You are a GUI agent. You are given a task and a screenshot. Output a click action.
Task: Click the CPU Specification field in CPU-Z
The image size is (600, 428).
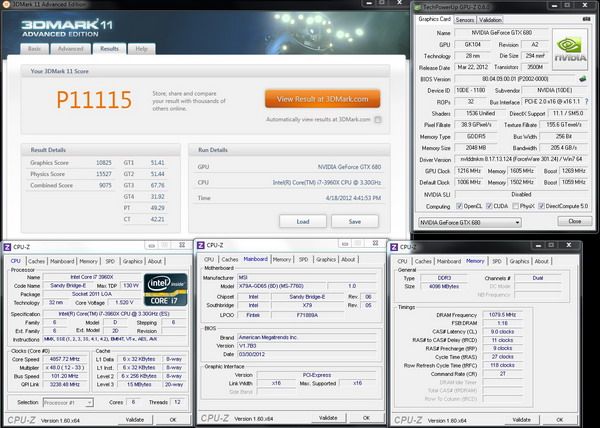point(115,314)
